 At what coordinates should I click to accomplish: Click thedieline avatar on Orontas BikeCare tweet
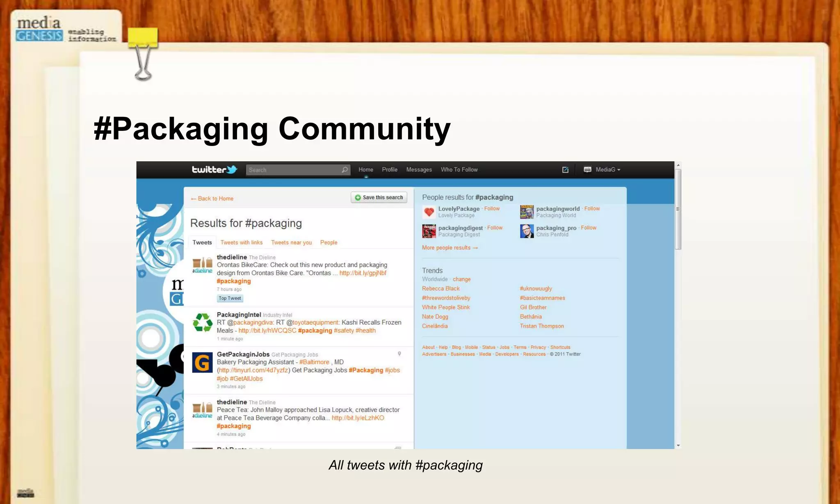click(x=202, y=265)
